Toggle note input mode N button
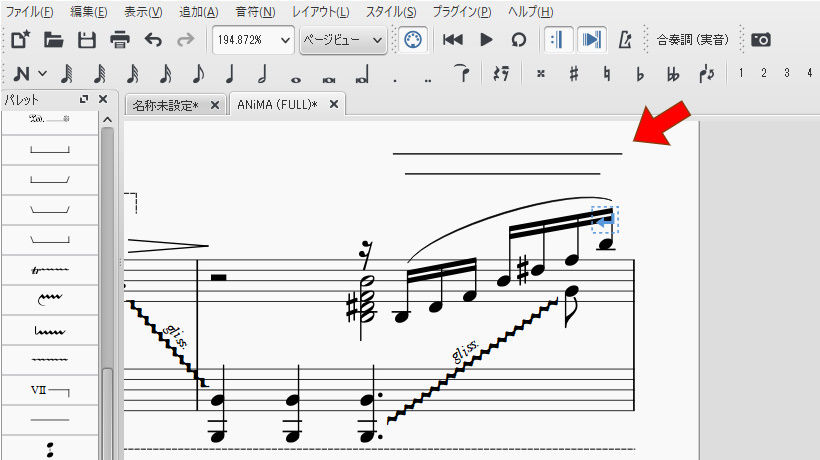Image resolution: width=820 pixels, height=460 pixels. [x=21, y=74]
